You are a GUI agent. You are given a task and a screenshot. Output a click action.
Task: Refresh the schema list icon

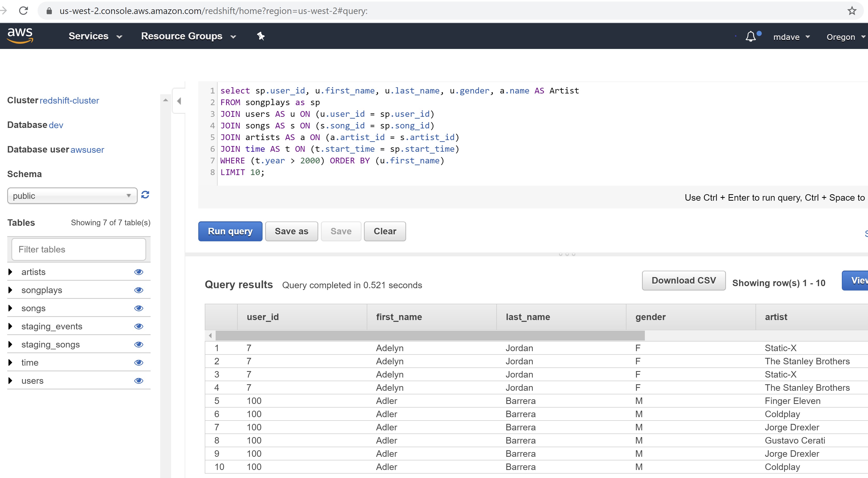click(x=145, y=195)
